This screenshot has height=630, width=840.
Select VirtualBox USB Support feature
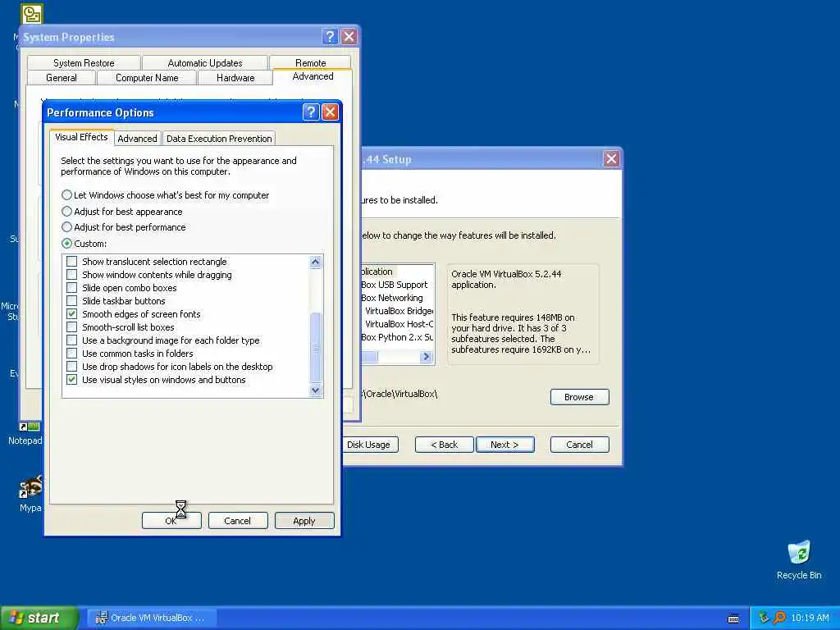tap(395, 285)
